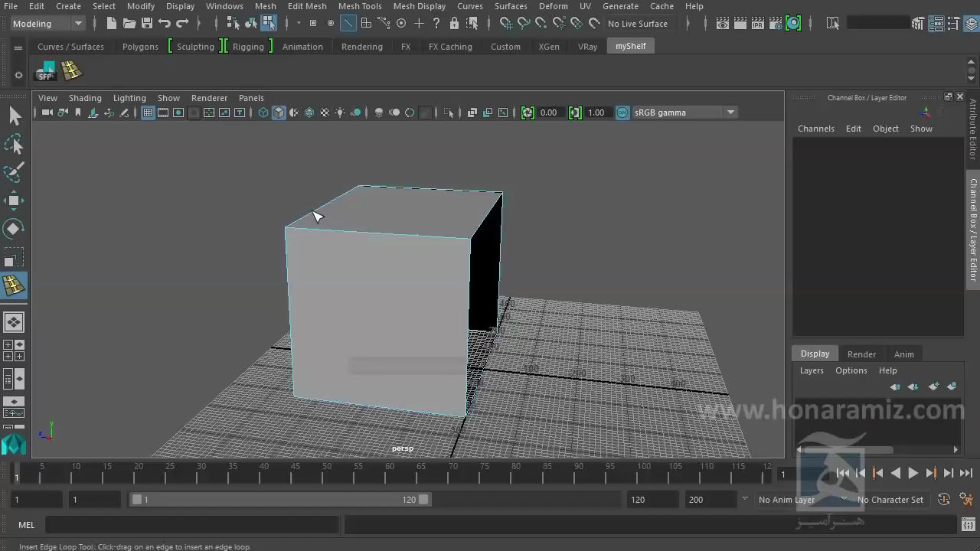Click the viewport gamma value field 1.00
The image size is (980, 551).
click(596, 112)
